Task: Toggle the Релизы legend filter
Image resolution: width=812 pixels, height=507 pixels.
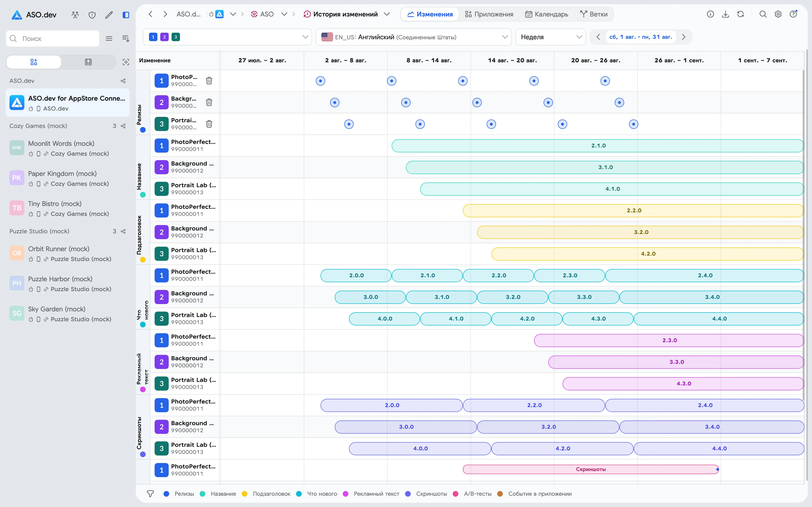Action: [x=179, y=494]
